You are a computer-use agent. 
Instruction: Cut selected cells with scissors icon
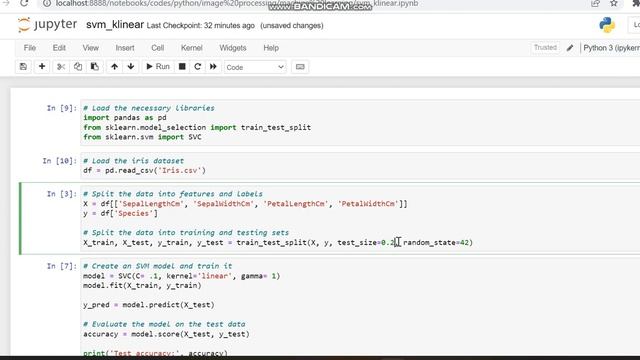click(61, 67)
